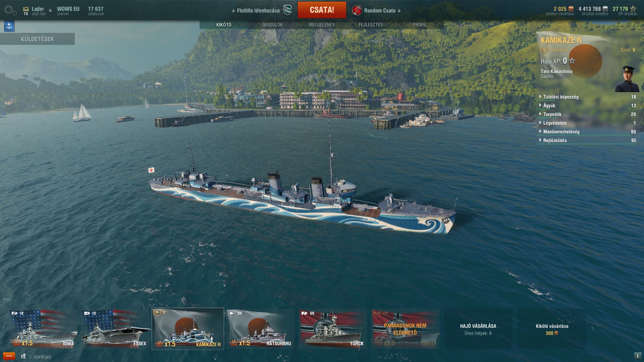Open the settings gear menu
The height and width of the screenshot is (362, 644).
coord(10,10)
